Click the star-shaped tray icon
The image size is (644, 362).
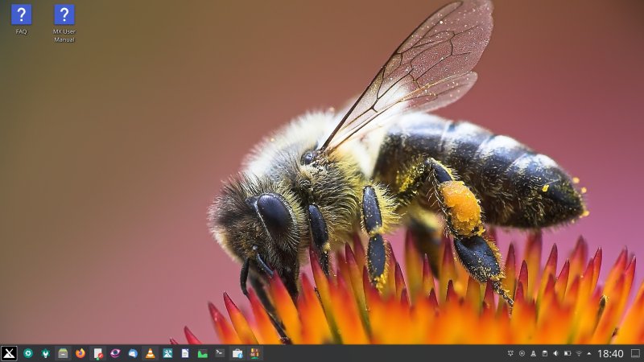click(510, 353)
